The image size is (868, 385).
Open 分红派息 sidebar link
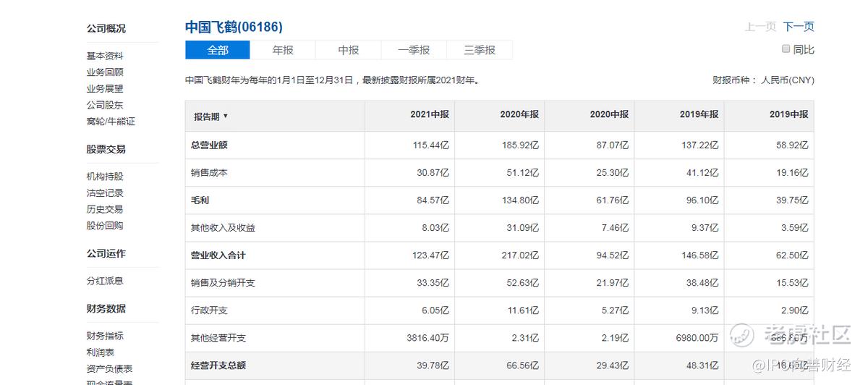point(105,281)
